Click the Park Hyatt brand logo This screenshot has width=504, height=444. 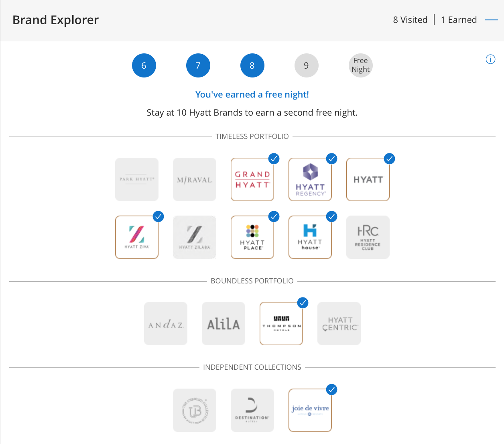tap(137, 179)
